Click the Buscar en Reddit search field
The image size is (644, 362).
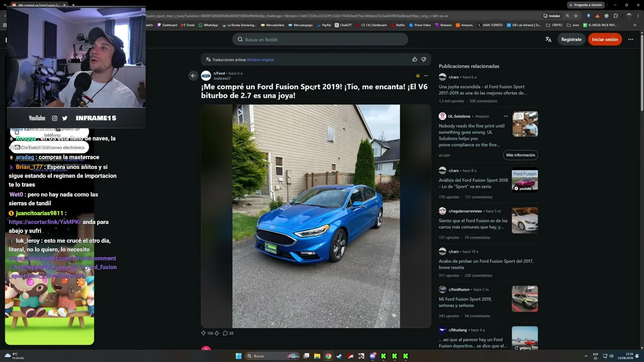(x=320, y=39)
